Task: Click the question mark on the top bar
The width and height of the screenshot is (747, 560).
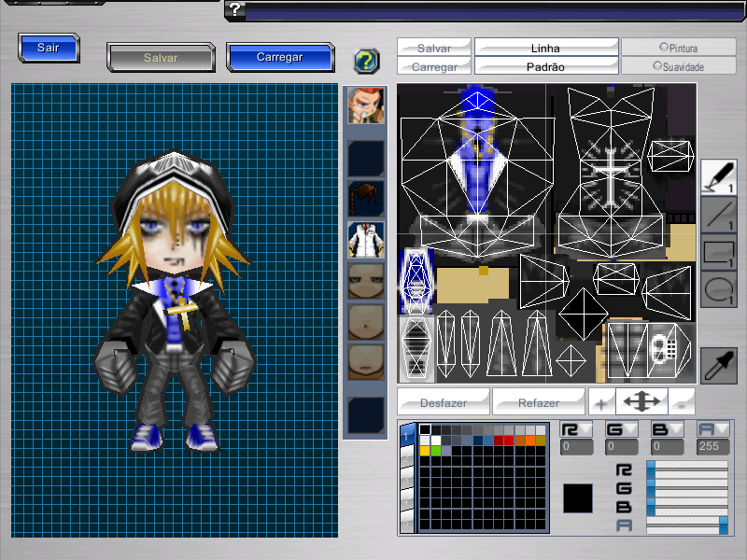Action: pyautogui.click(x=235, y=9)
